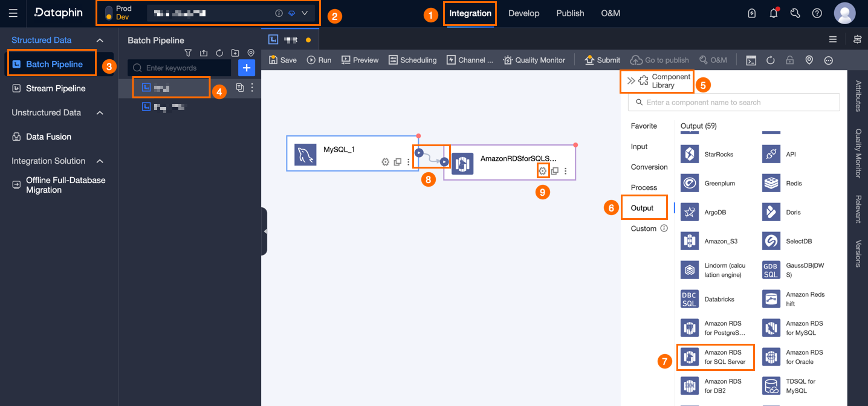Open the more options circle icon in toolbar
This screenshot has width=868, height=406.
(x=829, y=60)
